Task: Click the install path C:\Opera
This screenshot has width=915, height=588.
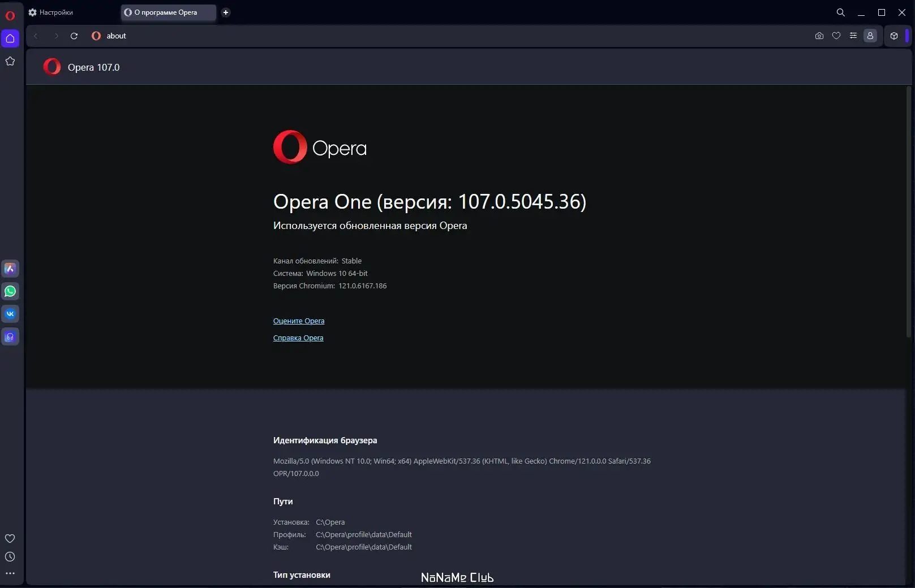Action: pyautogui.click(x=330, y=522)
